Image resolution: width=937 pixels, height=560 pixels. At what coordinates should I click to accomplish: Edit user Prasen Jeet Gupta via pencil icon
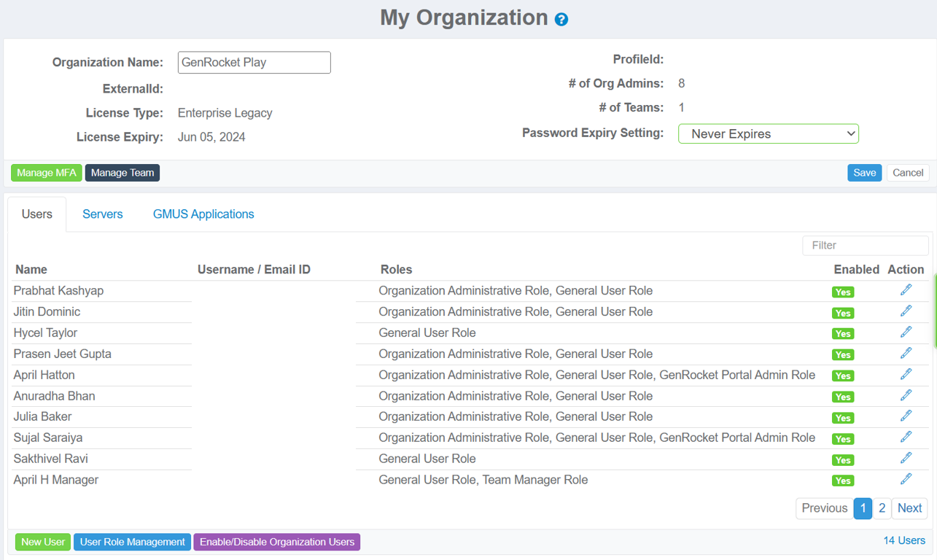pos(906,354)
